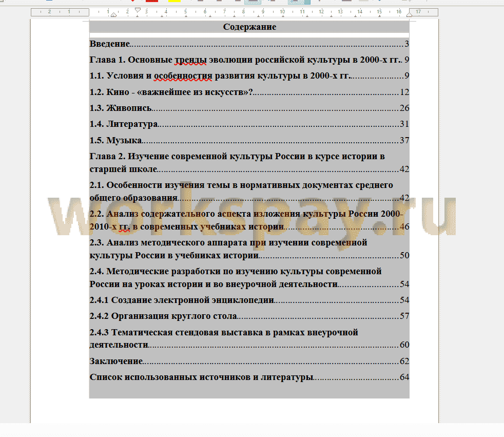The width and height of the screenshot is (504, 437).
Task: Click the misspelled word "тренды"
Action: 190,60
